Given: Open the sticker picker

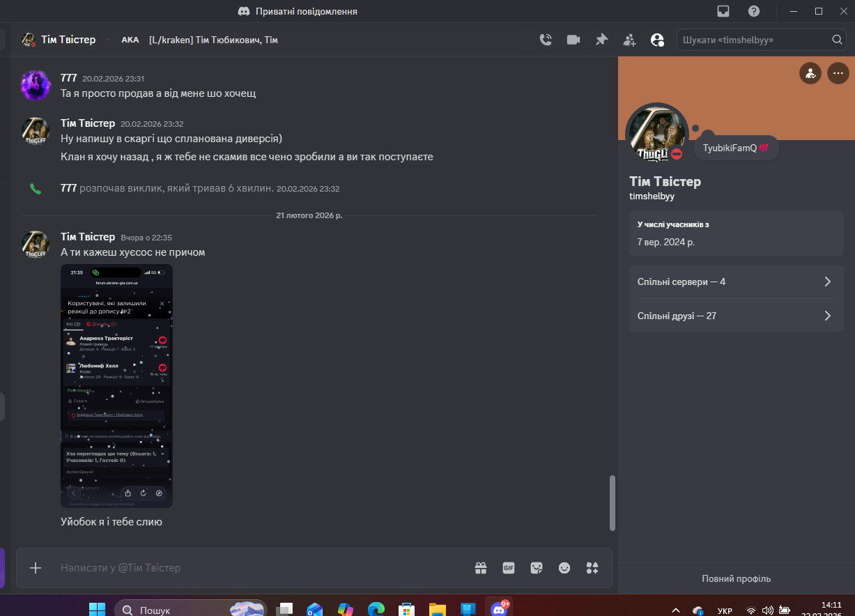Looking at the screenshot, I should [x=537, y=568].
